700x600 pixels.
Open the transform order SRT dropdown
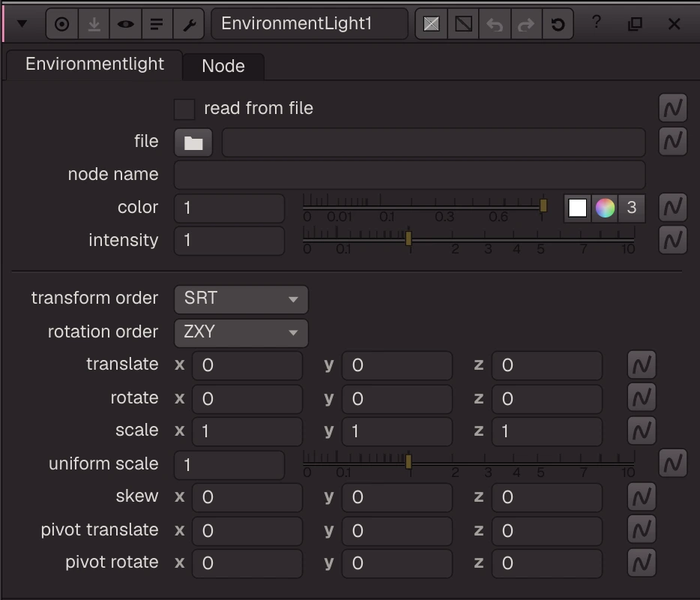click(x=241, y=299)
